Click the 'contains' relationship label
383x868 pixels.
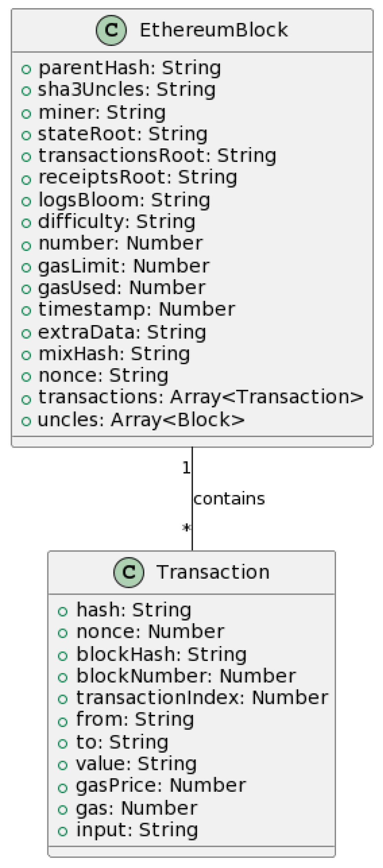click(229, 499)
